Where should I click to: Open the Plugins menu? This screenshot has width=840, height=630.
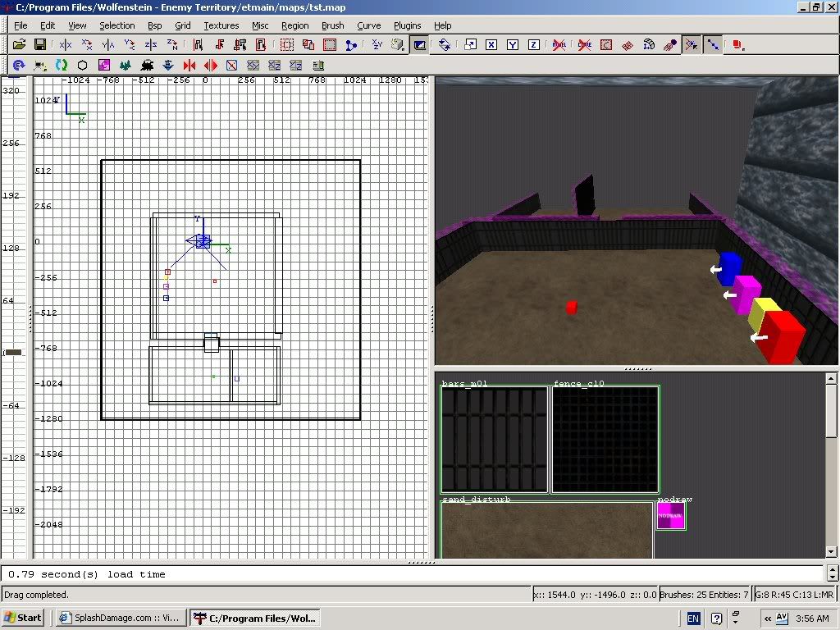(407, 25)
